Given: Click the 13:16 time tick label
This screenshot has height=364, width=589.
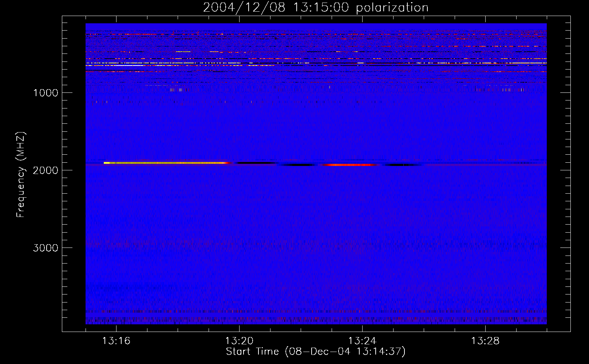Looking at the screenshot, I should pos(116,341).
